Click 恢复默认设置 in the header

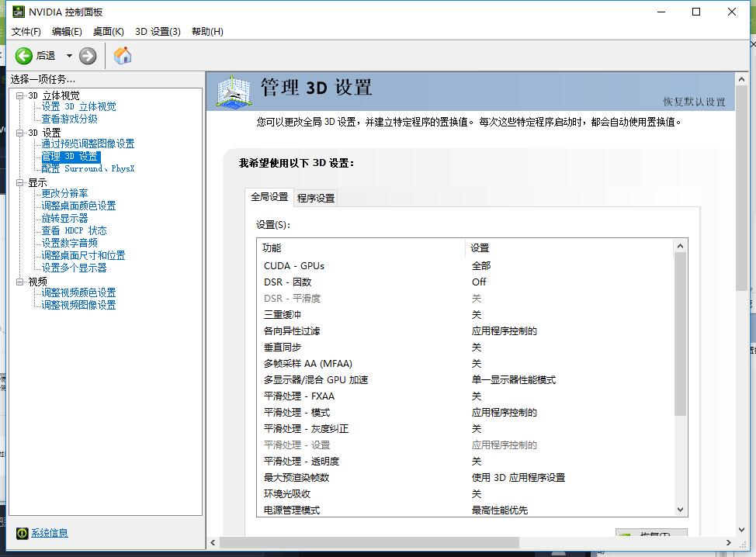[694, 102]
